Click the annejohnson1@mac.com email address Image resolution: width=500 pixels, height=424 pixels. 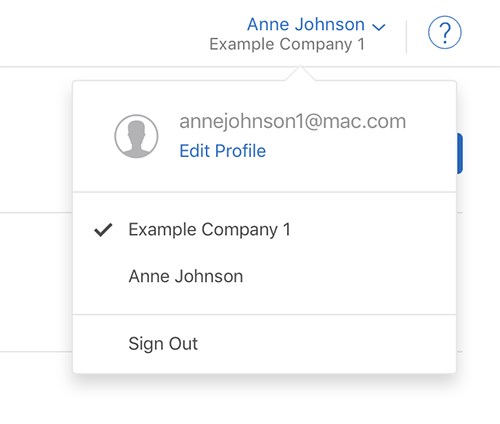click(x=293, y=121)
